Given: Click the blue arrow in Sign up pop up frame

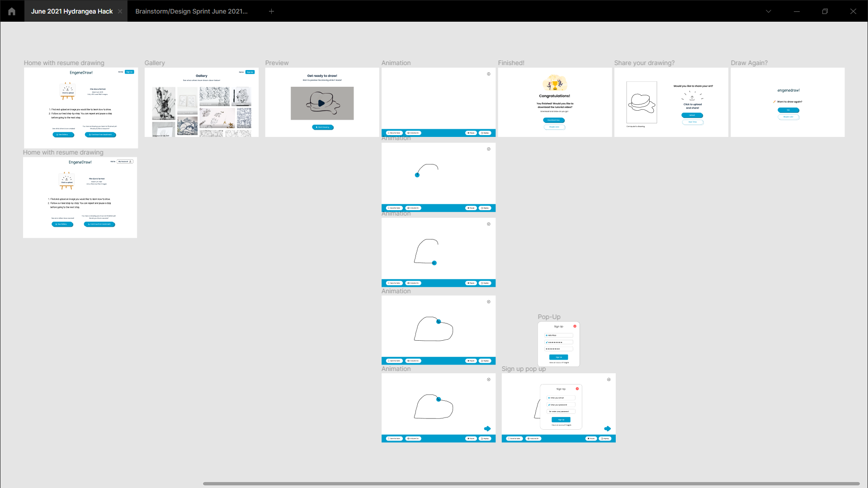Looking at the screenshot, I should click(608, 428).
